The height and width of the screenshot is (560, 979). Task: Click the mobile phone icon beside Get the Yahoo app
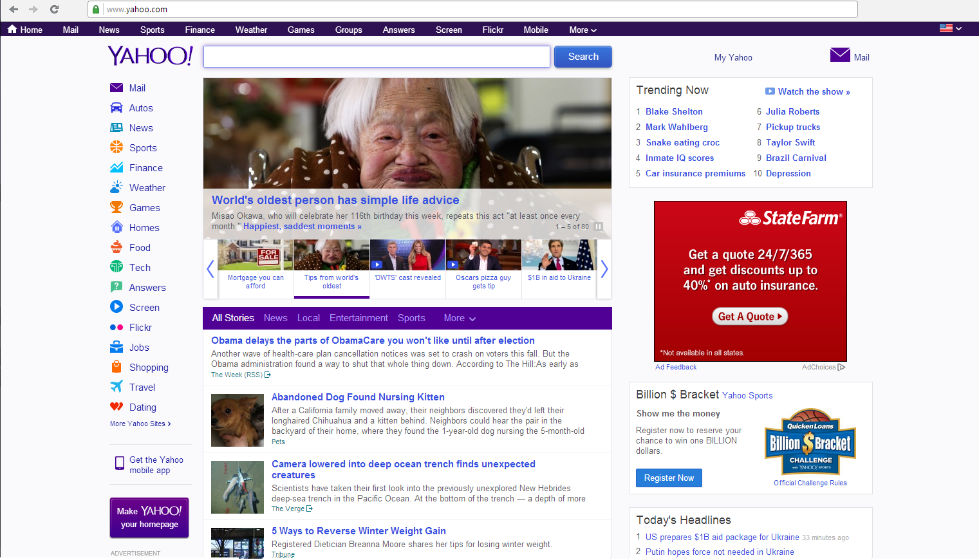[119, 463]
